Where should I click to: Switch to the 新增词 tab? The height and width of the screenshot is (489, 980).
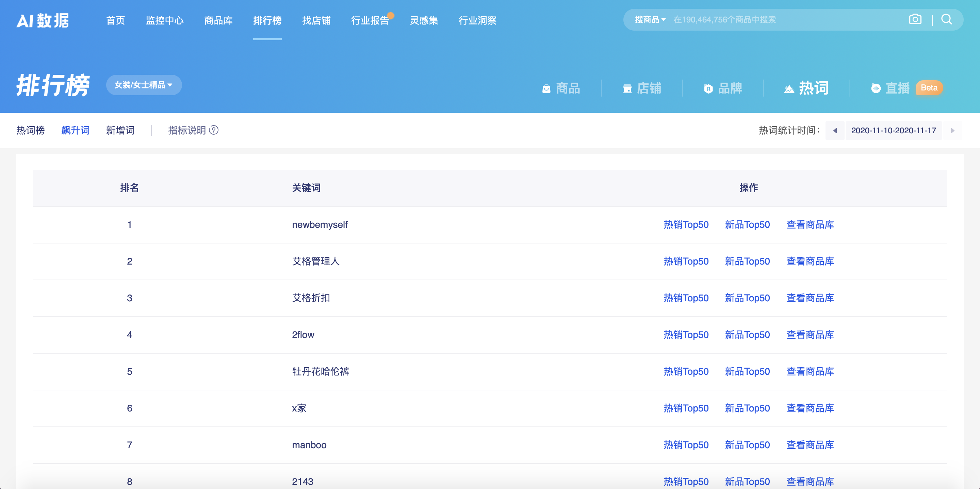[x=120, y=130]
